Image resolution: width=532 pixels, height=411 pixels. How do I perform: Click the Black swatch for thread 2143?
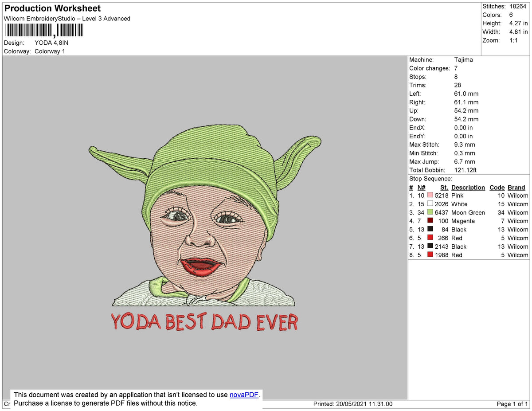pyautogui.click(x=429, y=247)
